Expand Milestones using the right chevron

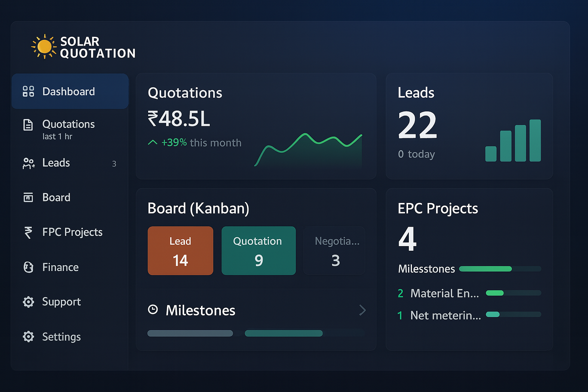click(362, 310)
